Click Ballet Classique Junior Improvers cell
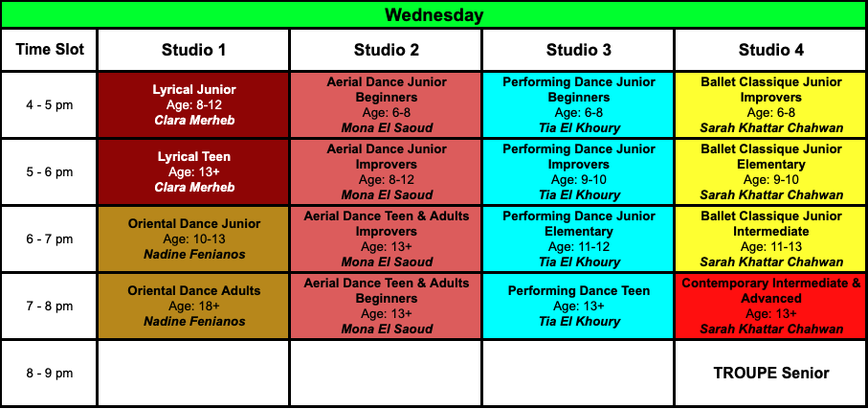 click(771, 104)
